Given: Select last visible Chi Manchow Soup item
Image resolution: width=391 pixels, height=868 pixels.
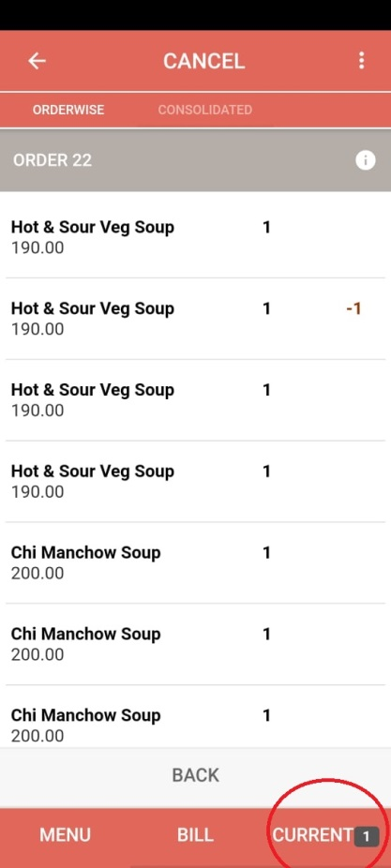Looking at the screenshot, I should point(195,717).
